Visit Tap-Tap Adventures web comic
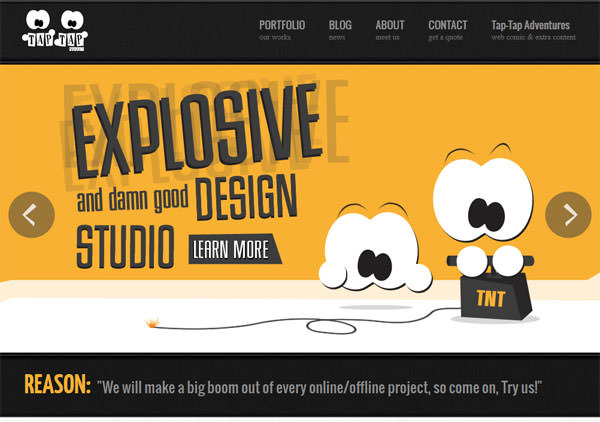This screenshot has height=422, width=600. click(533, 30)
